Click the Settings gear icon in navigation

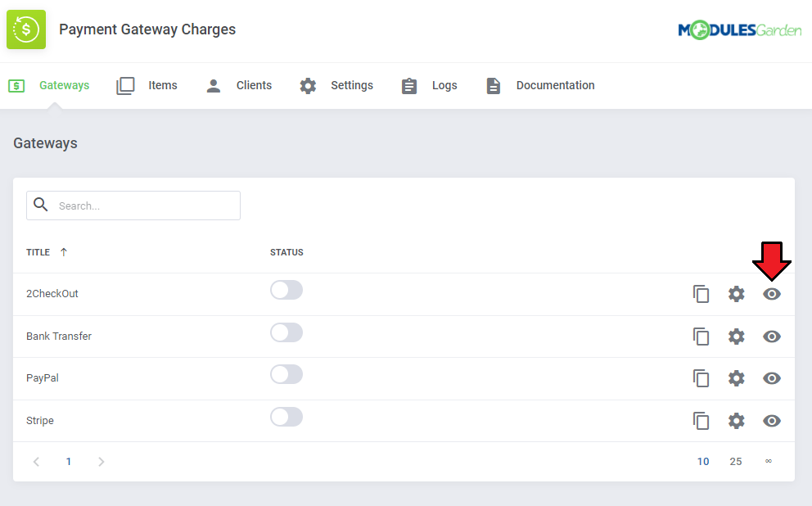tap(308, 86)
